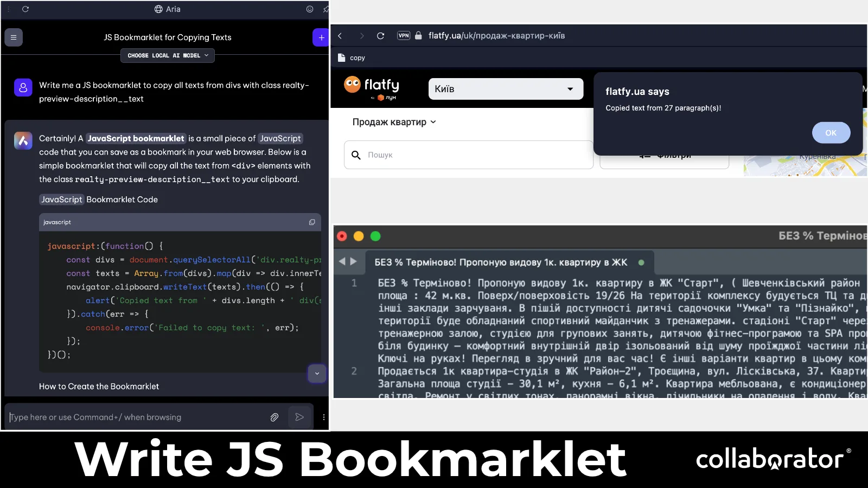
Task: Click the search magnifier icon
Action: (x=356, y=155)
